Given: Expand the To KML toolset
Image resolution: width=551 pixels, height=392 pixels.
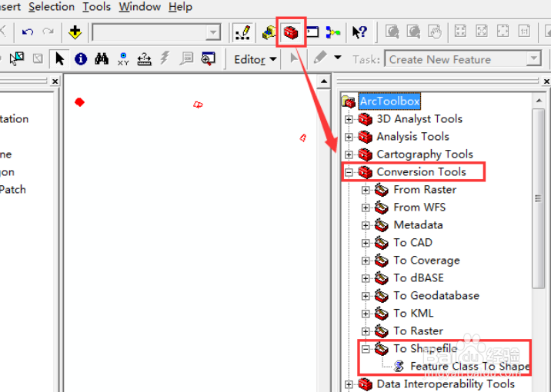Looking at the screenshot, I should pos(366,314).
